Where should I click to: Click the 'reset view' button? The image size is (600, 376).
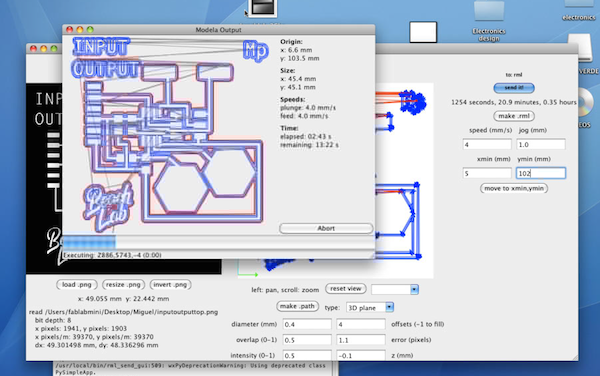346,289
